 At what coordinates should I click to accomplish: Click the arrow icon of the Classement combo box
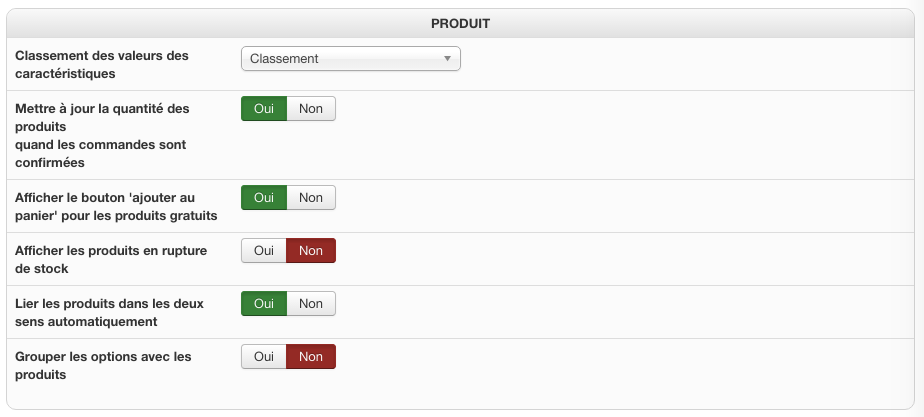coord(448,59)
